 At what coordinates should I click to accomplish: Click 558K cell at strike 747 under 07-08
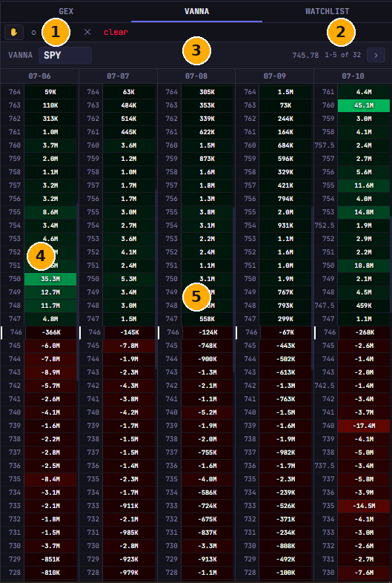pos(207,320)
